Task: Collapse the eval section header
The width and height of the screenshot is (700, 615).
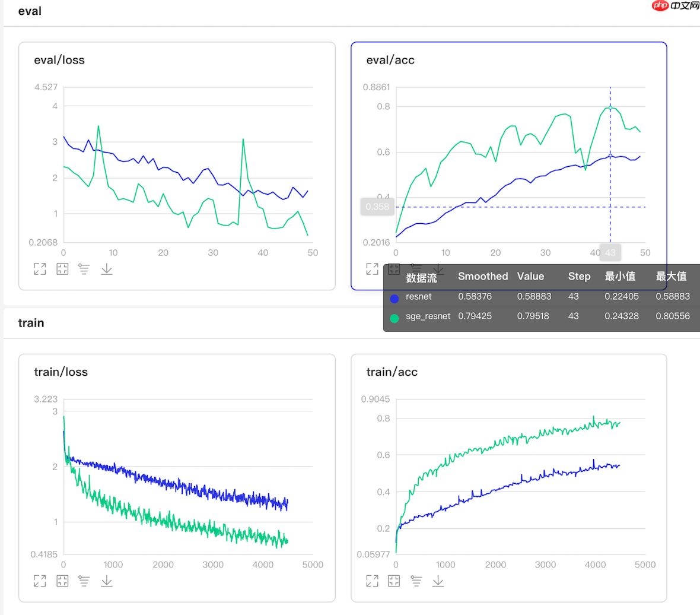Action: coord(30,11)
